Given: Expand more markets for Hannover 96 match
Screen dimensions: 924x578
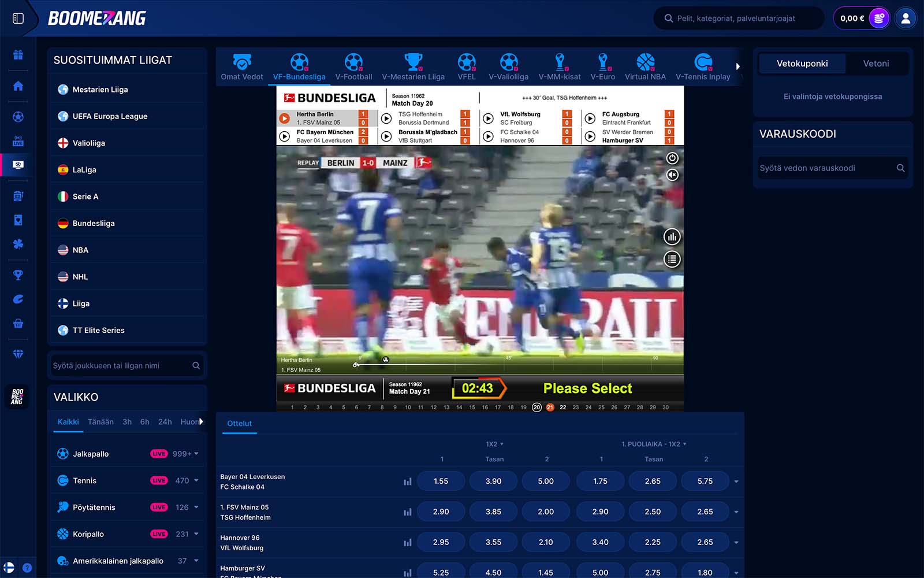Looking at the screenshot, I should (x=736, y=543).
